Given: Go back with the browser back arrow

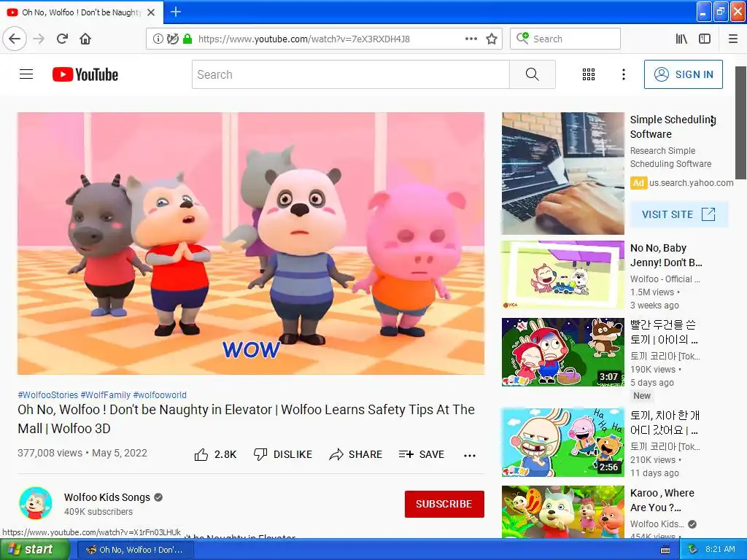Looking at the screenshot, I should tap(15, 39).
